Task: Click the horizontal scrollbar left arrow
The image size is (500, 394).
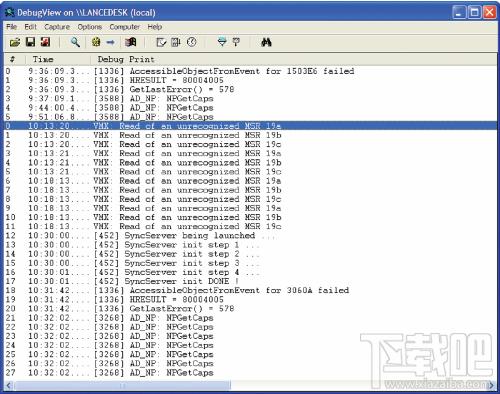Action: coord(9,386)
